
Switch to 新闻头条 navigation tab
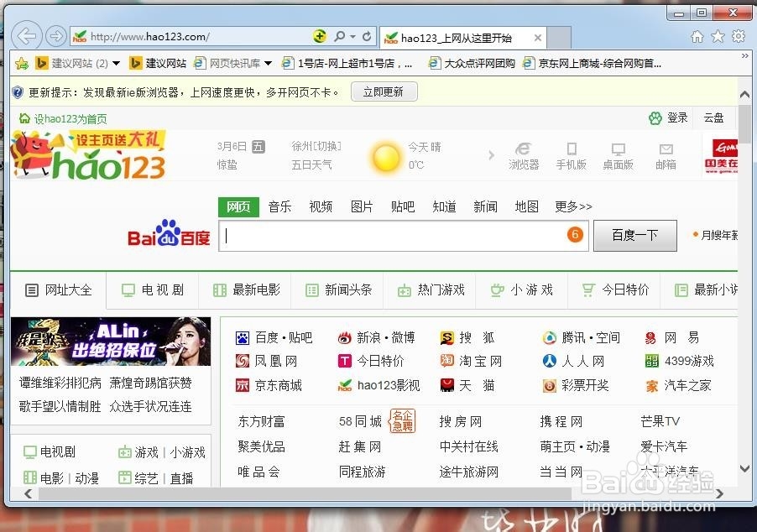tap(337, 290)
